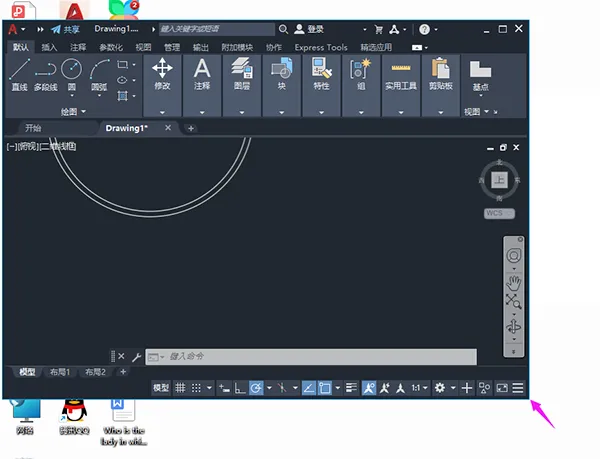
Task: Open the 圆弧 arc options dropdown arrow
Action: click(x=99, y=96)
